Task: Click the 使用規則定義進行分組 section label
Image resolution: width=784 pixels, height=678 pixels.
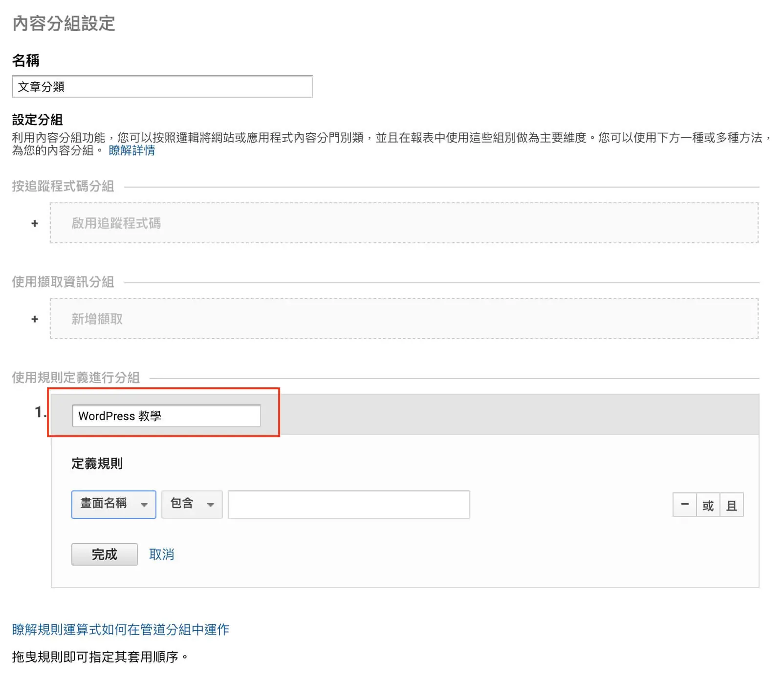Action: pyautogui.click(x=76, y=377)
